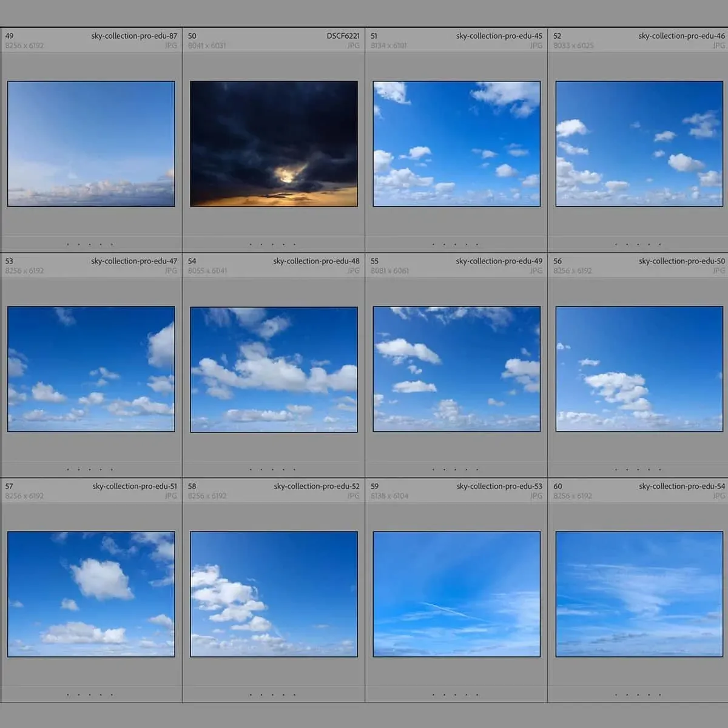Select the sky-collection-pro-edu-51 thumbnail
This screenshot has height=728, width=728.
(91, 594)
